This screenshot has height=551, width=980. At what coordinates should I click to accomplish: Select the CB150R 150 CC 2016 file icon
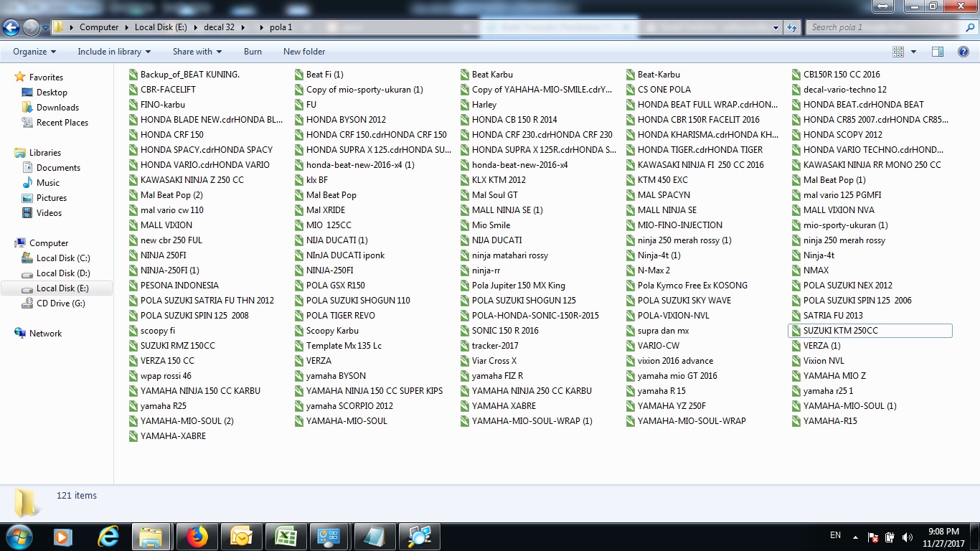pyautogui.click(x=797, y=75)
